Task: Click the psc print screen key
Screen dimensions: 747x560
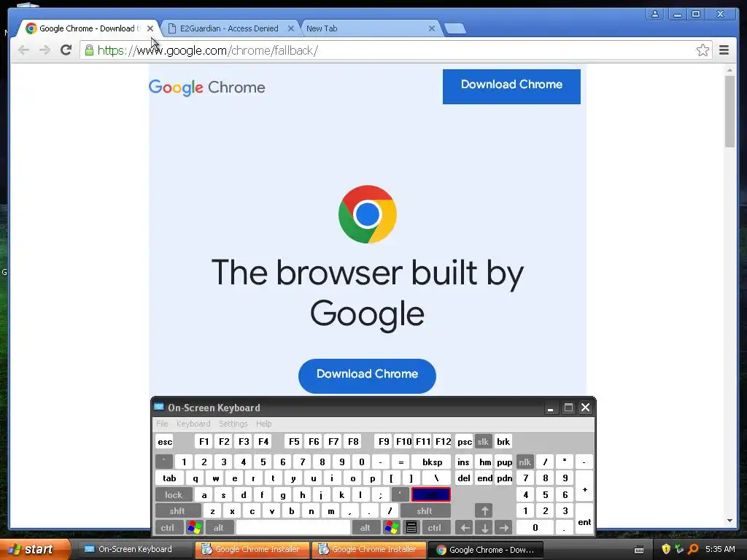Action: pos(465,441)
